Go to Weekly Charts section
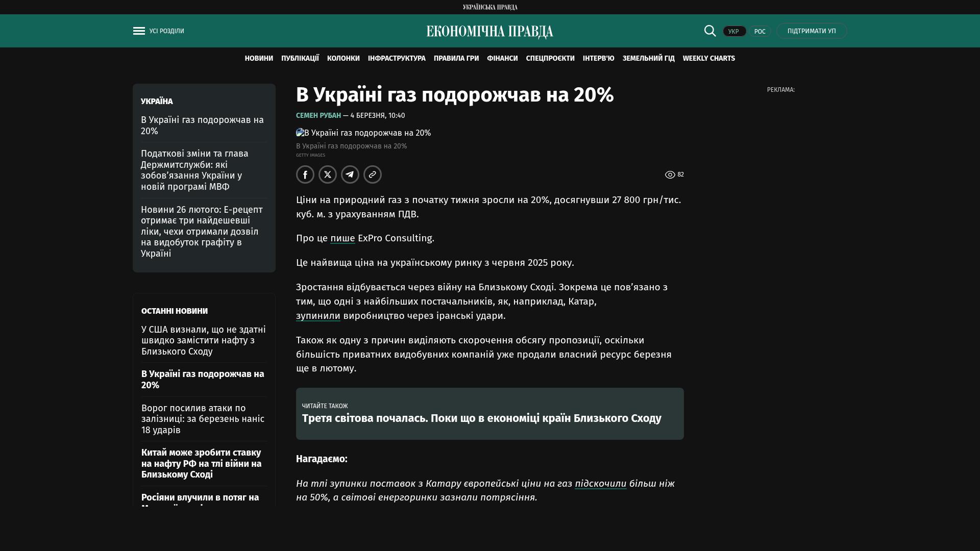 pyautogui.click(x=708, y=59)
